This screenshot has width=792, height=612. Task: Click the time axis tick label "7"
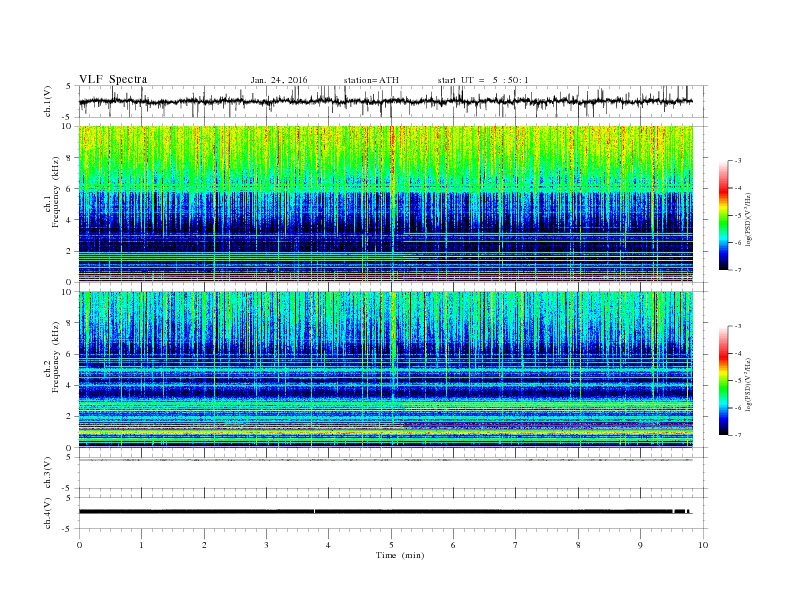click(x=516, y=545)
